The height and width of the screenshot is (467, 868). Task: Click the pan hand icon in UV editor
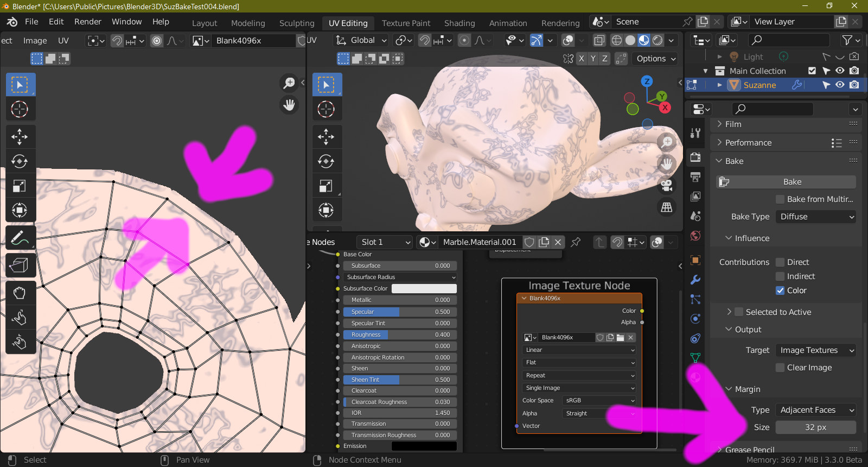(x=289, y=105)
